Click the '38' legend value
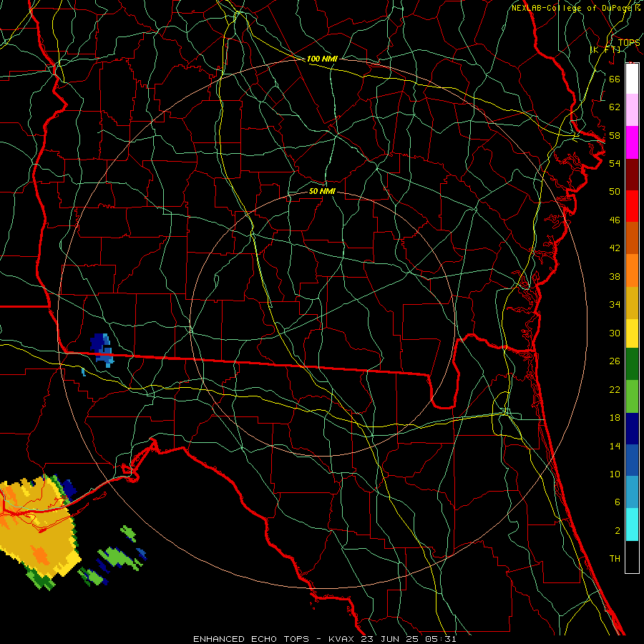Image resolution: width=644 pixels, height=644 pixels. [x=615, y=276]
